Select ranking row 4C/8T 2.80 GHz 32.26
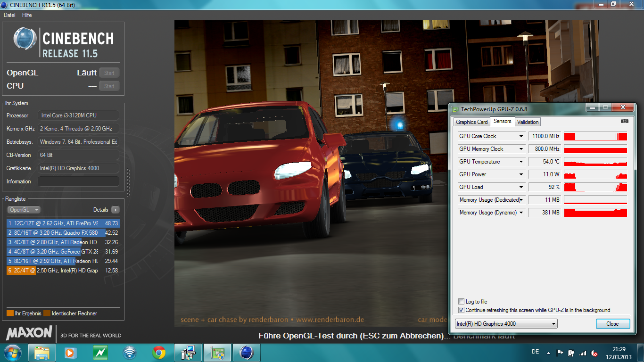This screenshot has width=644, height=362. tap(63, 242)
